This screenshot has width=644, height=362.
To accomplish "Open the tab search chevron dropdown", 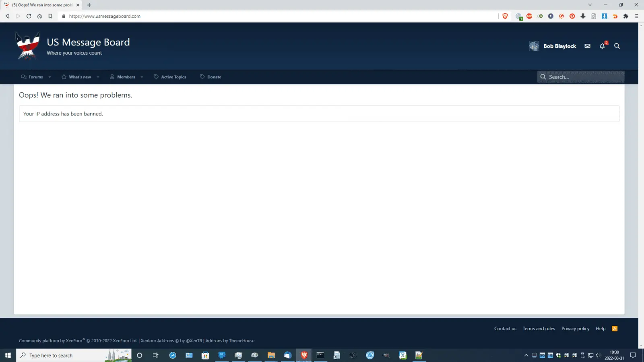I will pos(590,5).
